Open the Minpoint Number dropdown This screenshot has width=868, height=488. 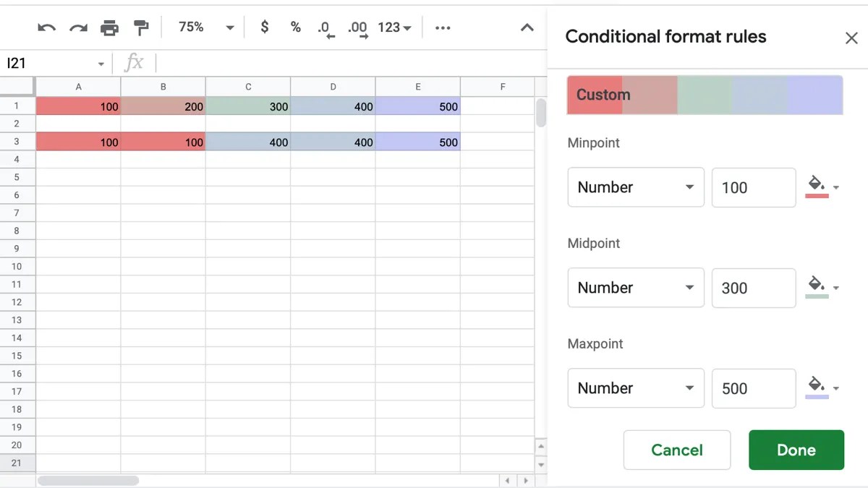[635, 187]
